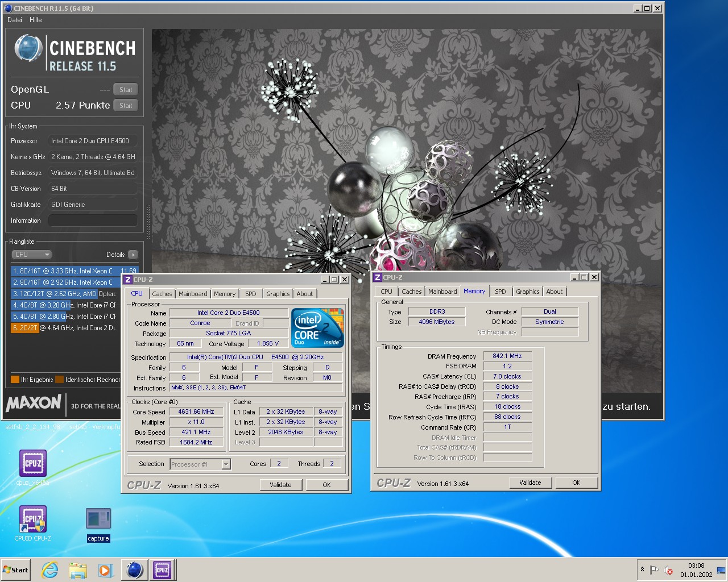This screenshot has height=582, width=728.
Task: Open the Hilfe menu
Action: 36,20
